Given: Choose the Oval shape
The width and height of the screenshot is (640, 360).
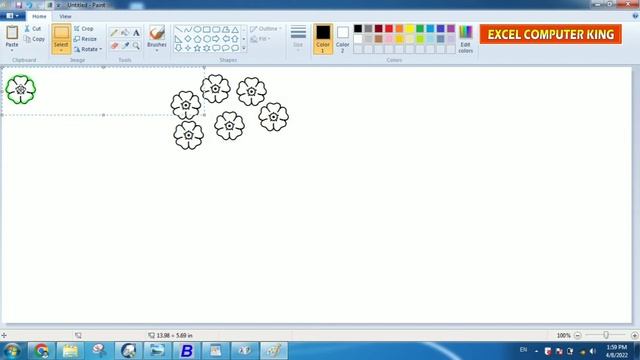Looking at the screenshot, I should pyautogui.click(x=197, y=29).
